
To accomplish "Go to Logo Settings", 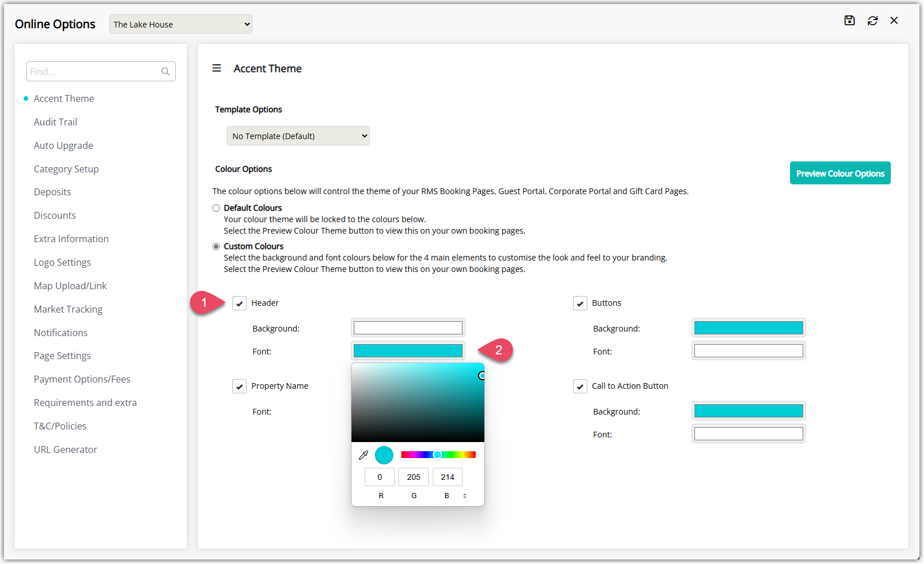I will (x=62, y=262).
